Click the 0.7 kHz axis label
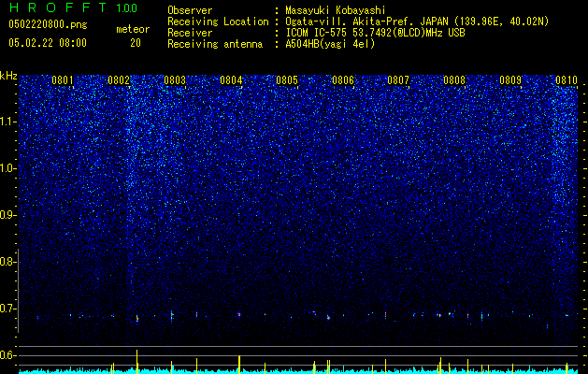 point(7,309)
